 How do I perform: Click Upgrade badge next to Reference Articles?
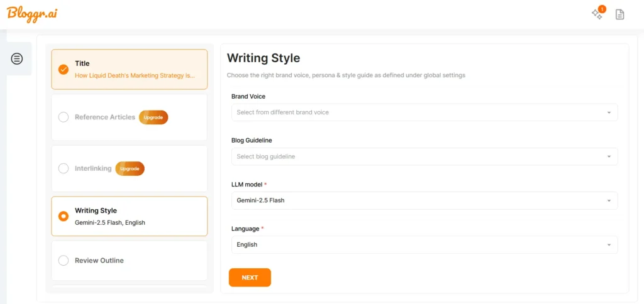tap(153, 117)
